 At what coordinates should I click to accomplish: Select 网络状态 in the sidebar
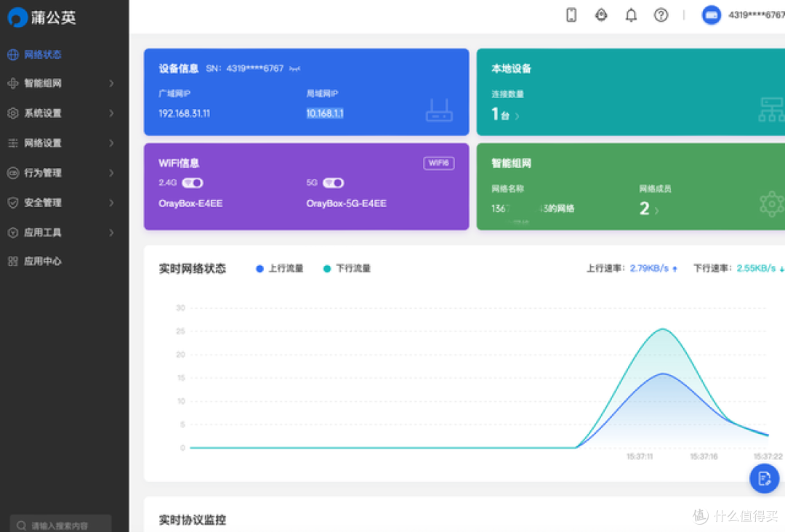(64, 55)
